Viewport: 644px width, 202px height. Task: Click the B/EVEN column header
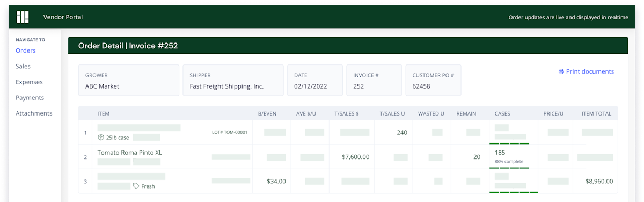click(267, 114)
